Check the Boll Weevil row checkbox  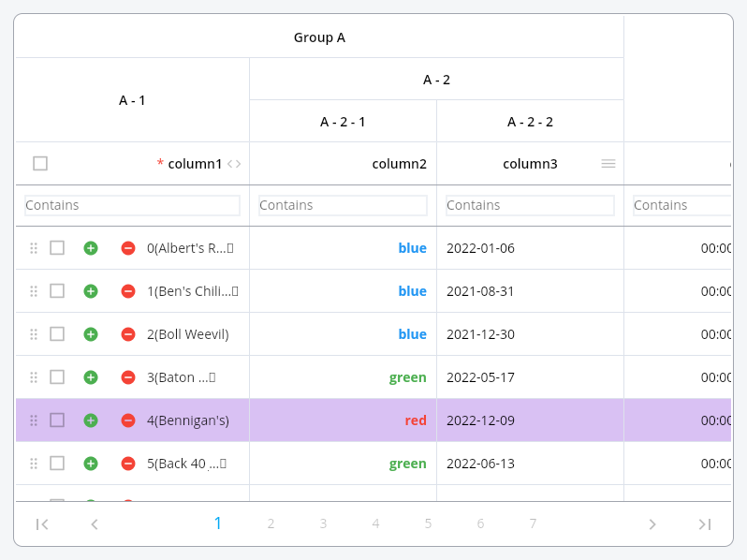coord(57,334)
